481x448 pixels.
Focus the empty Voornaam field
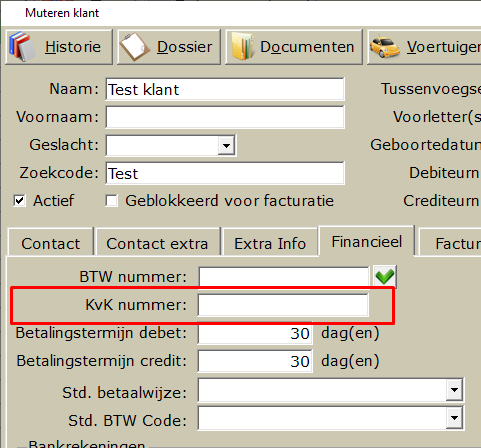click(225, 117)
